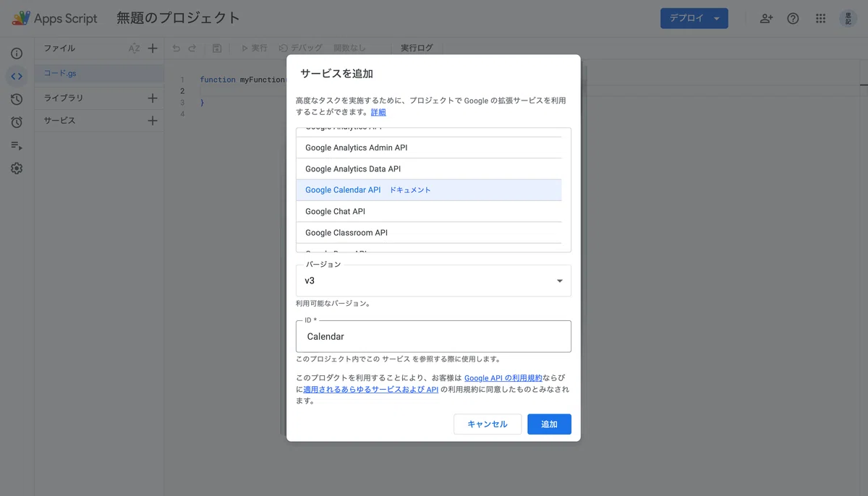This screenshot has height=496, width=868.
Task: Open Triggers alarm clock icon
Action: coord(17,122)
